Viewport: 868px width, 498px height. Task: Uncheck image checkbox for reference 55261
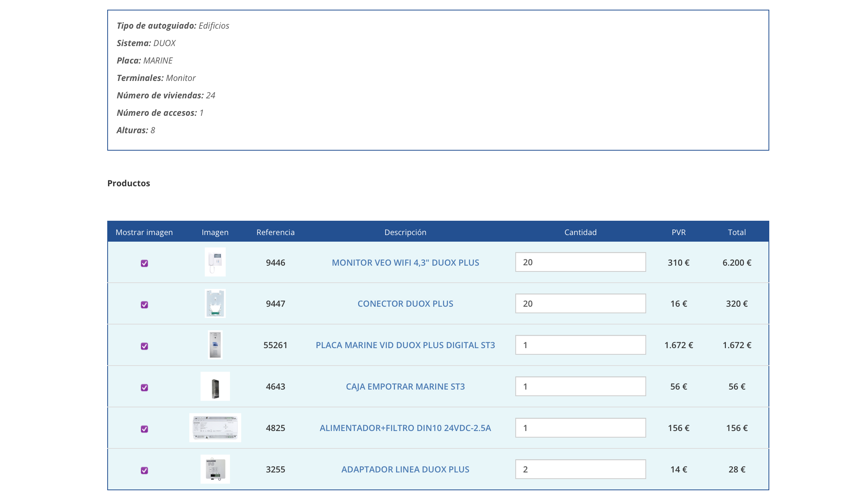[x=144, y=346]
